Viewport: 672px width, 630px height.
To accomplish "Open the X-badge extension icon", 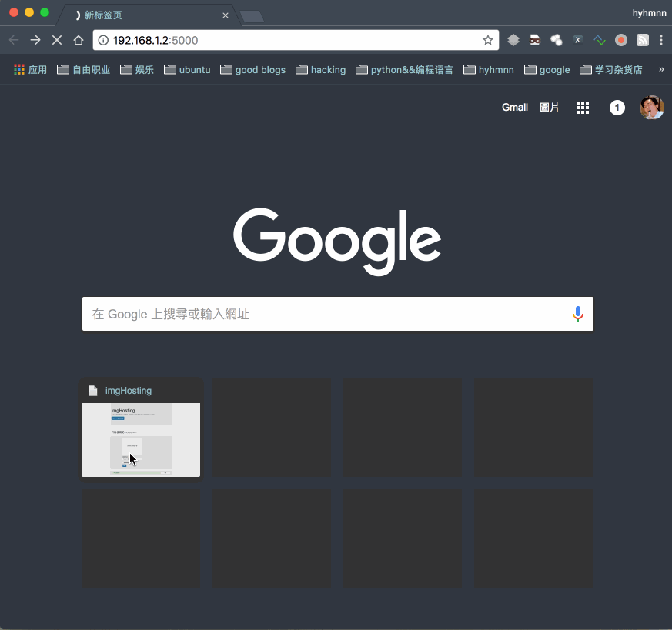I will pyautogui.click(x=578, y=40).
